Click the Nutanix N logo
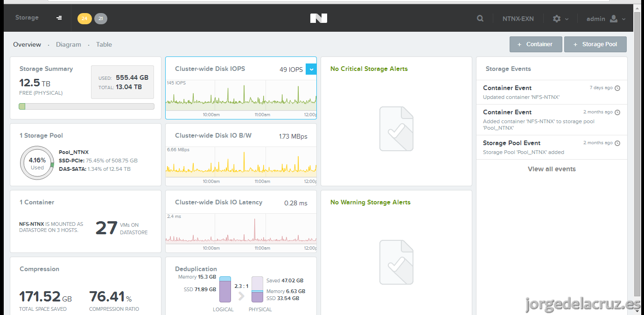 (319, 18)
